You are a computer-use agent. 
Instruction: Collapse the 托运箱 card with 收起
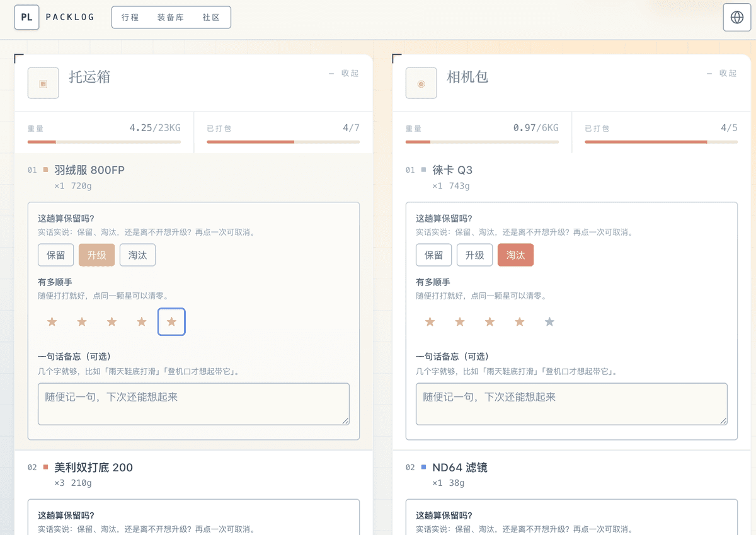[344, 74]
